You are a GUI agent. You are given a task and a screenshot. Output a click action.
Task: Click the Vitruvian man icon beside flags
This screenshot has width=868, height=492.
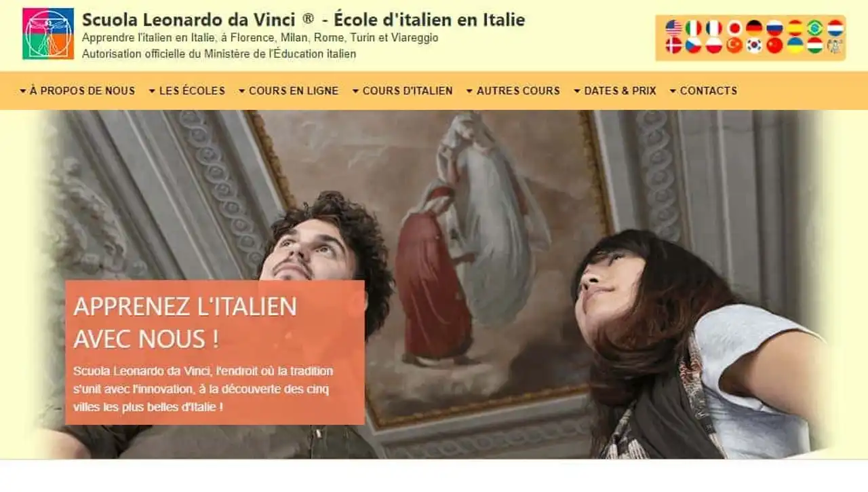pyautogui.click(x=835, y=45)
